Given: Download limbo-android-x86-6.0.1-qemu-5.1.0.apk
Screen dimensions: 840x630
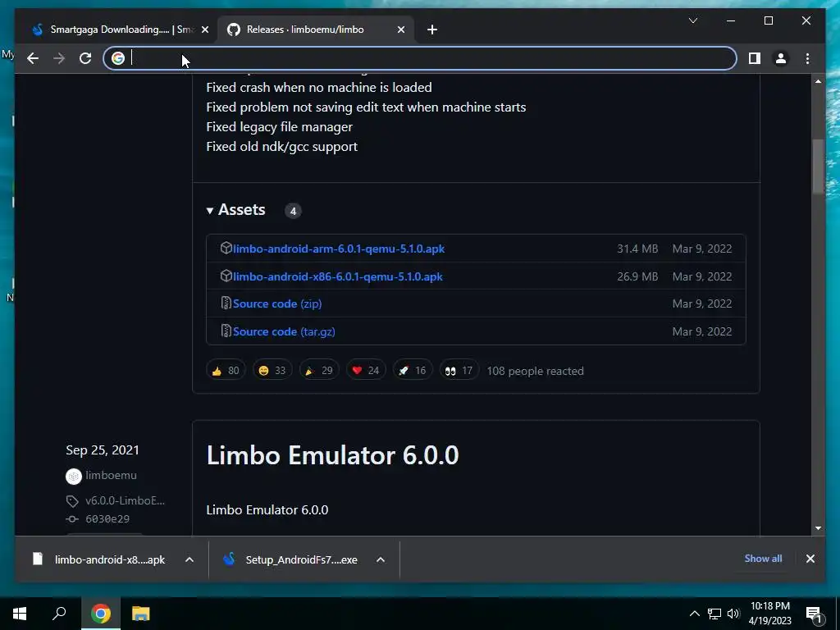Looking at the screenshot, I should coord(337,276).
